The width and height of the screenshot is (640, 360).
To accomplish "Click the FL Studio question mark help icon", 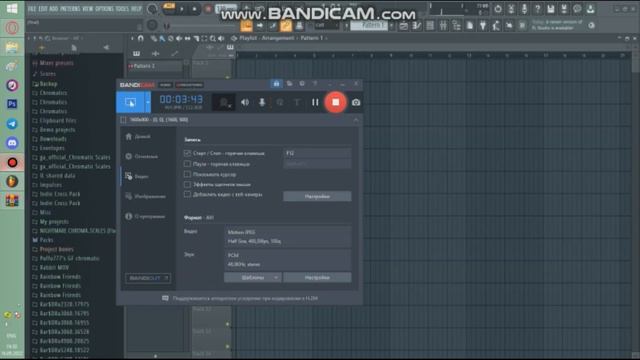I will (x=538, y=9).
